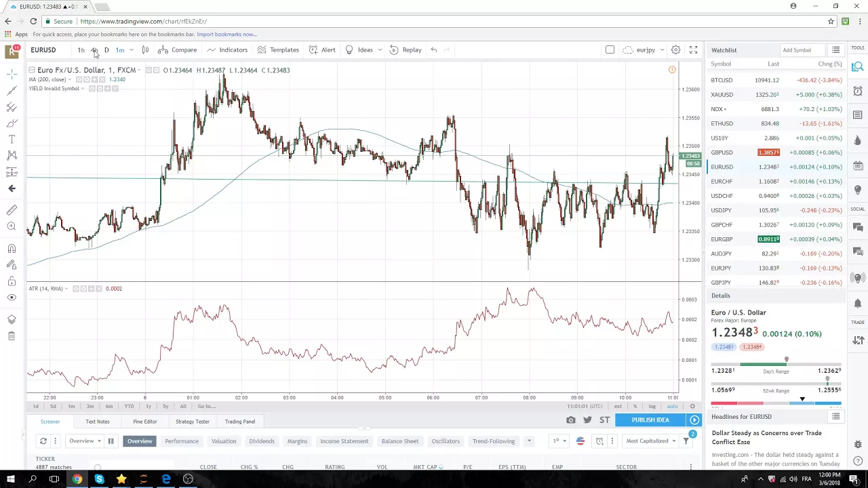This screenshot has height=488, width=868.
Task: Open chart properties gear in top toolbar
Action: pyautogui.click(x=675, y=49)
